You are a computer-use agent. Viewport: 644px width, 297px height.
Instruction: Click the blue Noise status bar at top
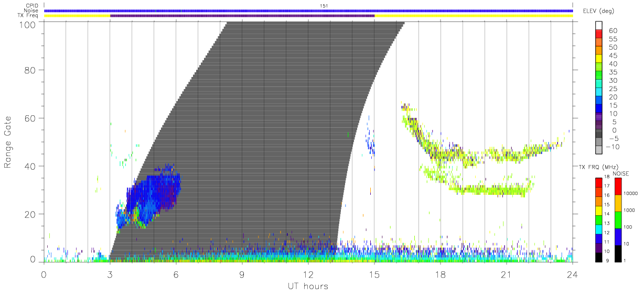pos(308,10)
